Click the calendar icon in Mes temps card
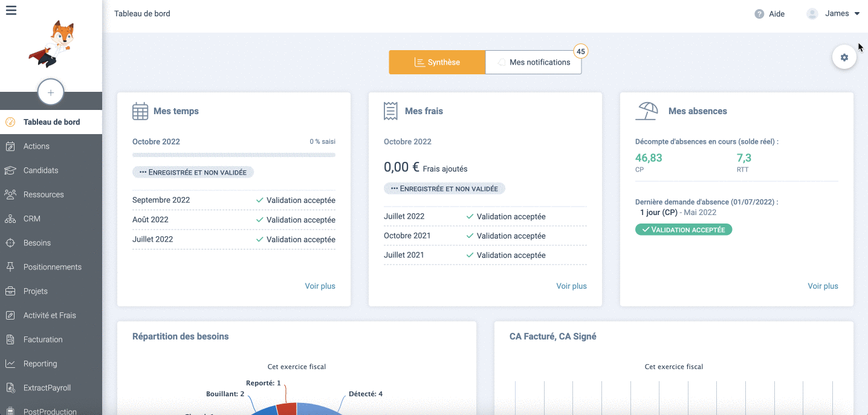The image size is (868, 415). tap(140, 111)
